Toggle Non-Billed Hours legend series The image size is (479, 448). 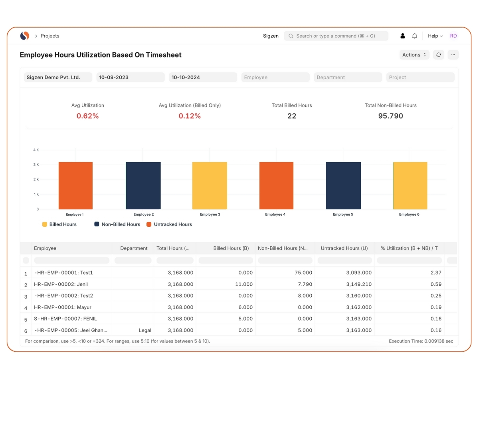coord(117,224)
